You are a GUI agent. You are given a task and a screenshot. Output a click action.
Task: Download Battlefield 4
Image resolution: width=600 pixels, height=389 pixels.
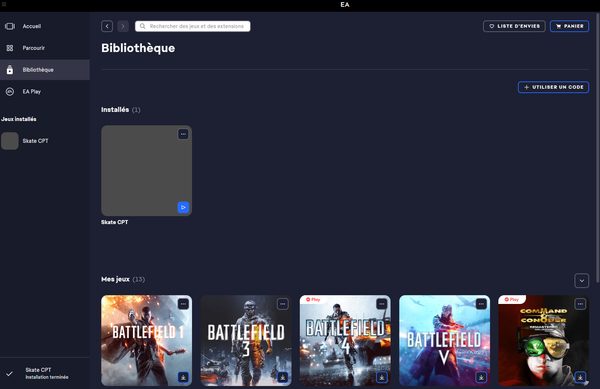point(382,377)
